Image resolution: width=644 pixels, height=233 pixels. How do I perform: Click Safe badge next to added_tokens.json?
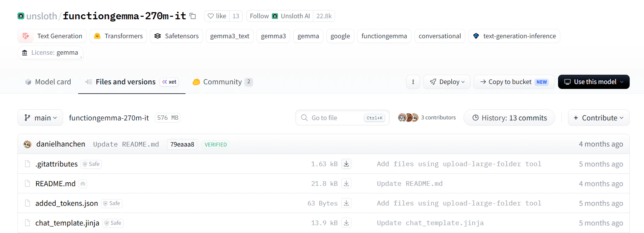112,203
